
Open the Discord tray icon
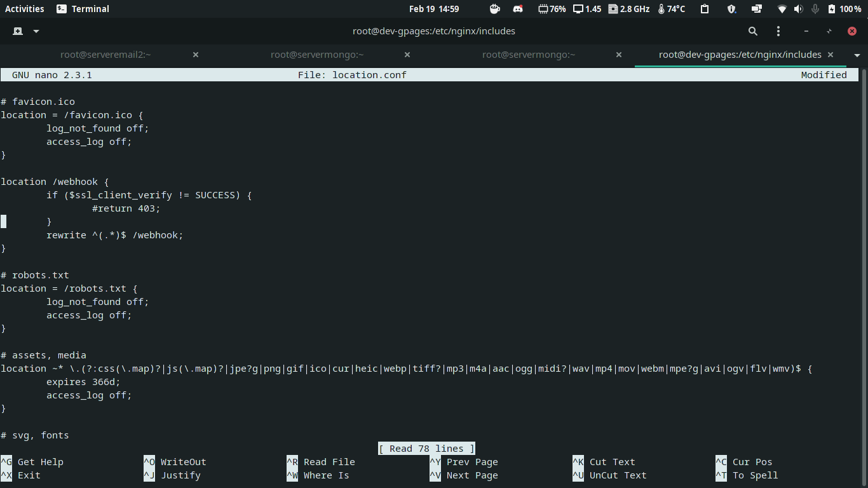[518, 9]
